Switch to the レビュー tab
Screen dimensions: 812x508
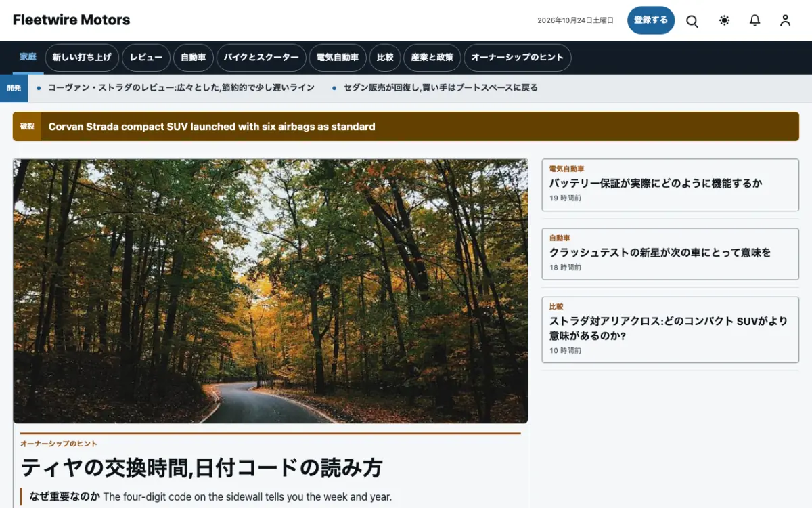(x=146, y=58)
